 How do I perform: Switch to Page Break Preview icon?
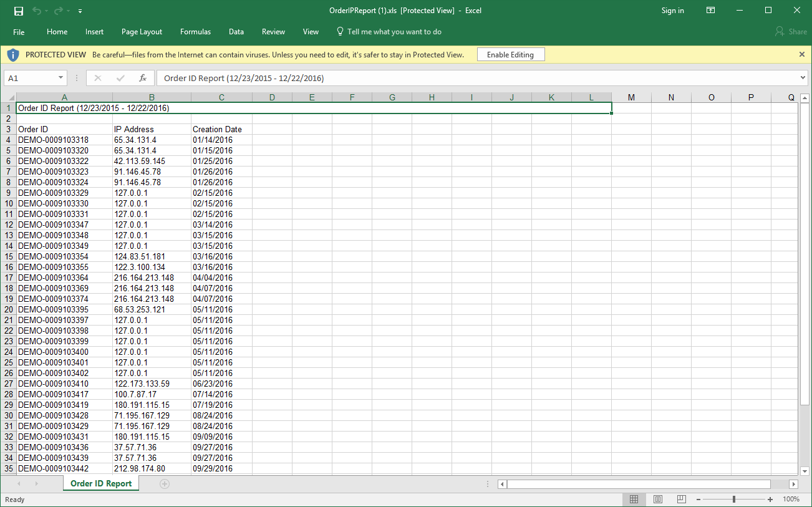682,500
